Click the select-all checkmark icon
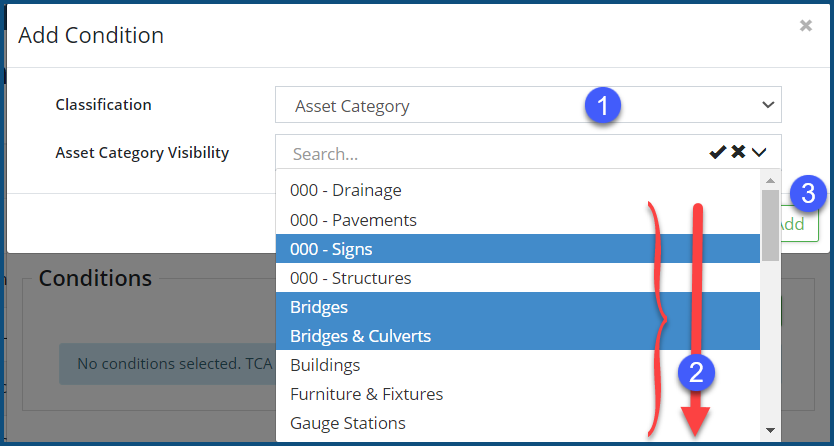Screen dimensions: 834x446 point(717,152)
